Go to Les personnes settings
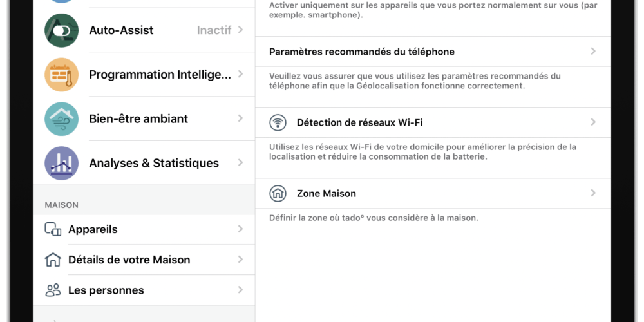The height and width of the screenshot is (322, 644). pos(144,290)
